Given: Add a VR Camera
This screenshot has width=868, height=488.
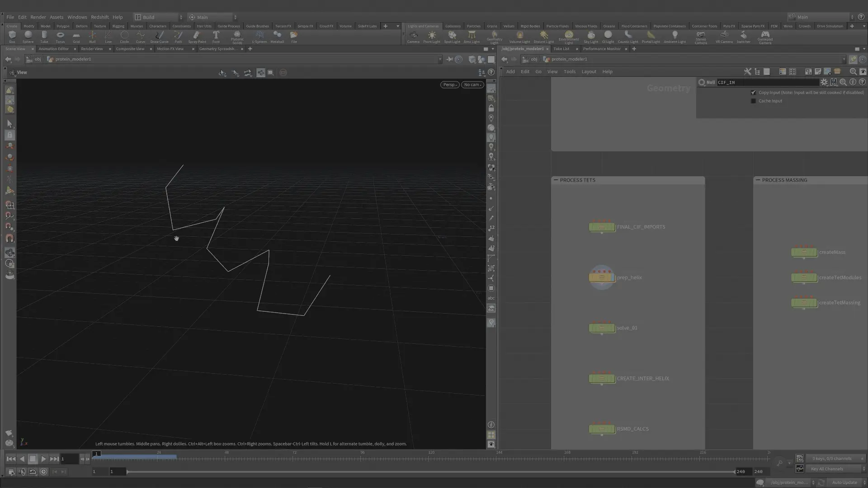Looking at the screenshot, I should [x=724, y=37].
